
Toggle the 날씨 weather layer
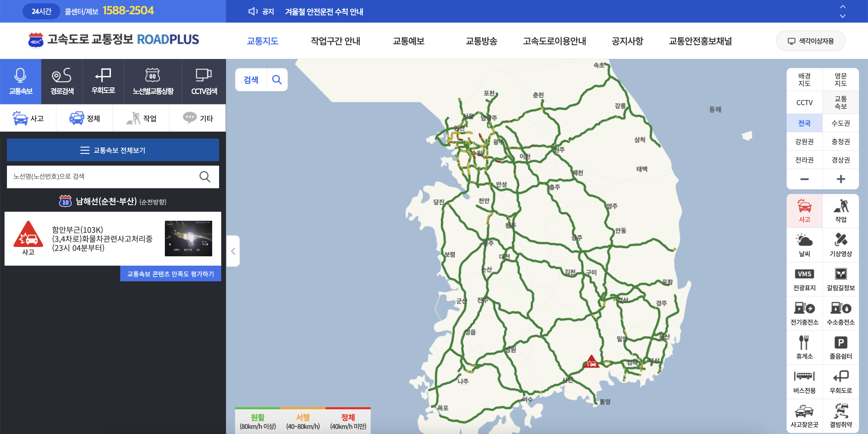click(x=804, y=245)
